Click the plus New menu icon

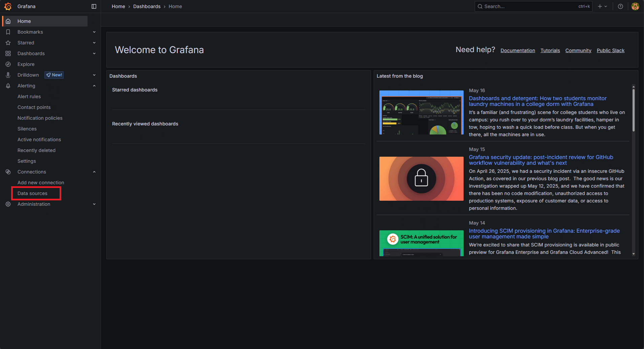(600, 6)
